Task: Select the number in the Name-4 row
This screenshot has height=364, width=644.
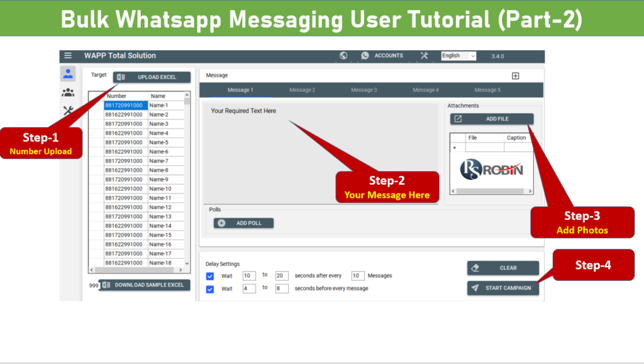Action: pos(126,133)
